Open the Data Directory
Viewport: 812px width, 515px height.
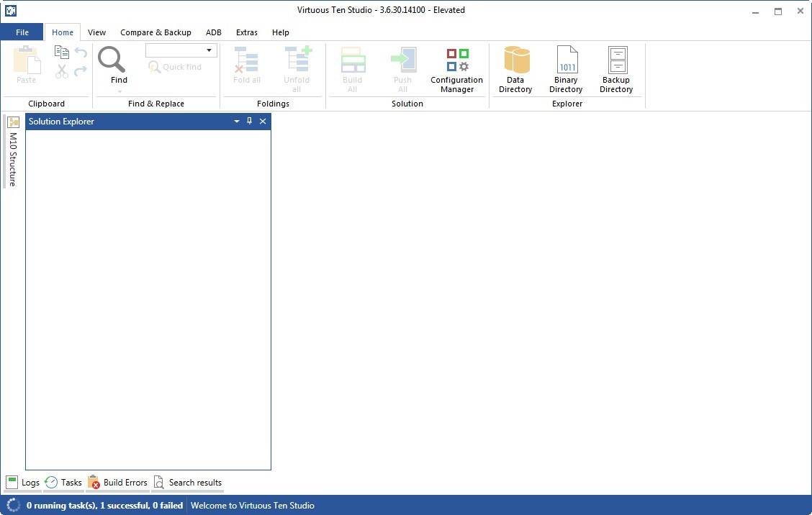coord(515,69)
